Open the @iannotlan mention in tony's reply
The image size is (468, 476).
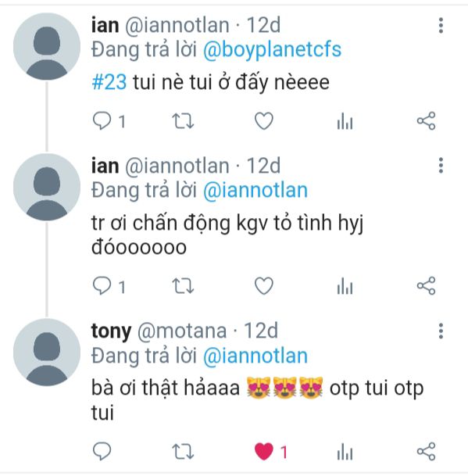click(x=255, y=356)
